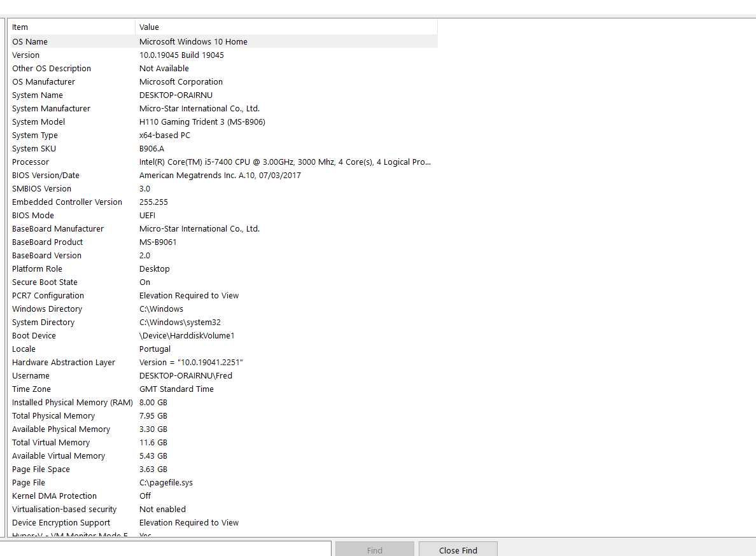Select the System Manufacturer row
Viewport: 756px width, 556px height.
(223, 108)
